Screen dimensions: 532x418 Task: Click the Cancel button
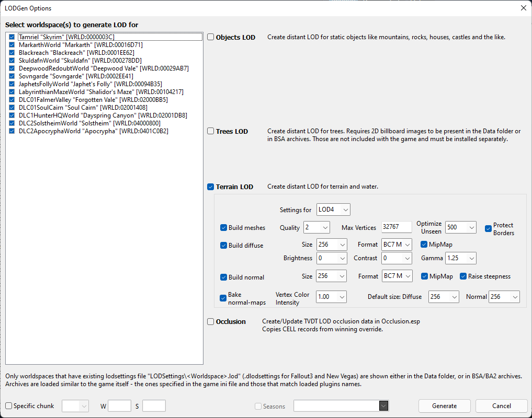click(x=502, y=406)
